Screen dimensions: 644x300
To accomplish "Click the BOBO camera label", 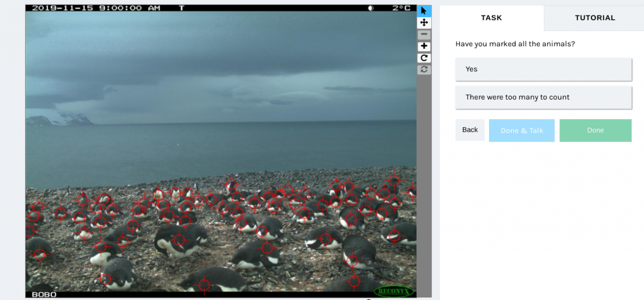I will click(x=44, y=294).
